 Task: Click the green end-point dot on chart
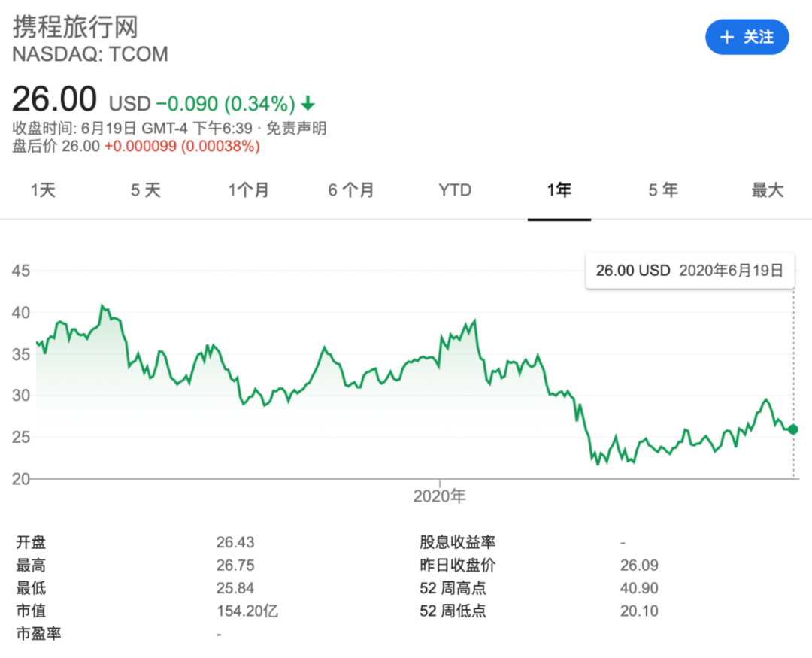click(x=793, y=429)
